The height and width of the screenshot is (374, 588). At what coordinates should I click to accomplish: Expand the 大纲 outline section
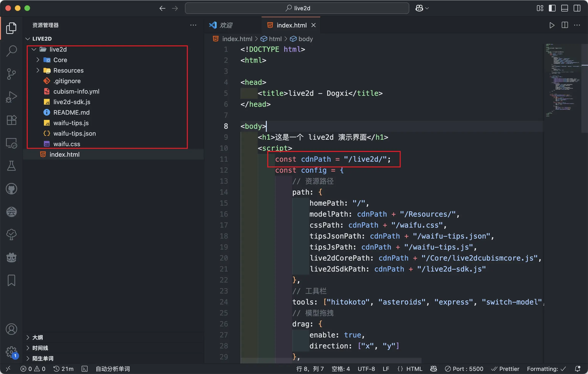click(37, 337)
